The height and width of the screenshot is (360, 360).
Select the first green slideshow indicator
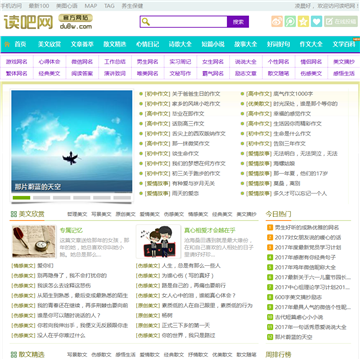(x=21, y=198)
